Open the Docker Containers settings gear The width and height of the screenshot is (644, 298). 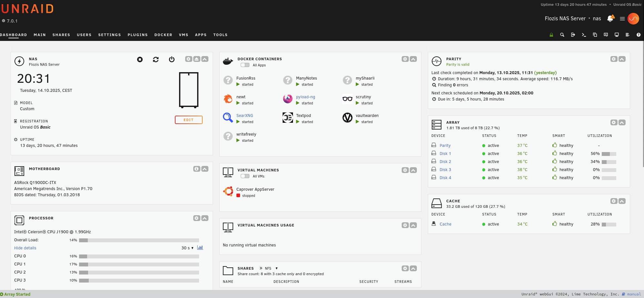405,59
